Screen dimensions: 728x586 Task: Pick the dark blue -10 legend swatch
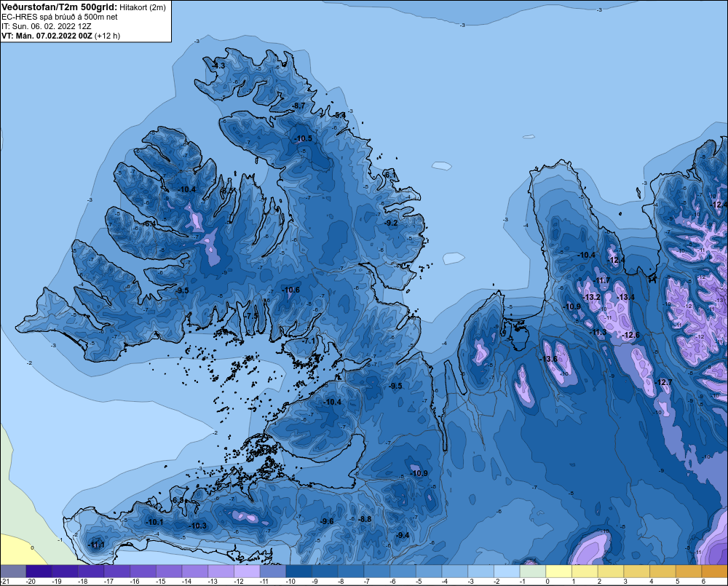click(299, 571)
